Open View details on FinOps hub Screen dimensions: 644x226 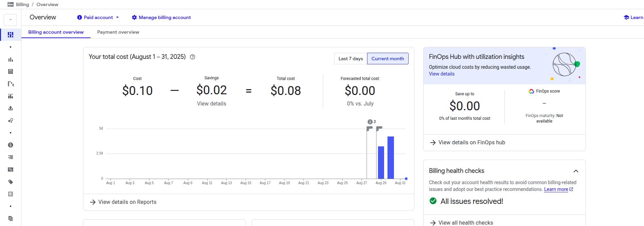(x=472, y=143)
